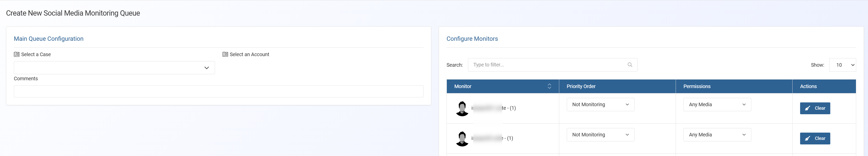Focus the Comments text field
868x156 pixels.
coord(218,91)
